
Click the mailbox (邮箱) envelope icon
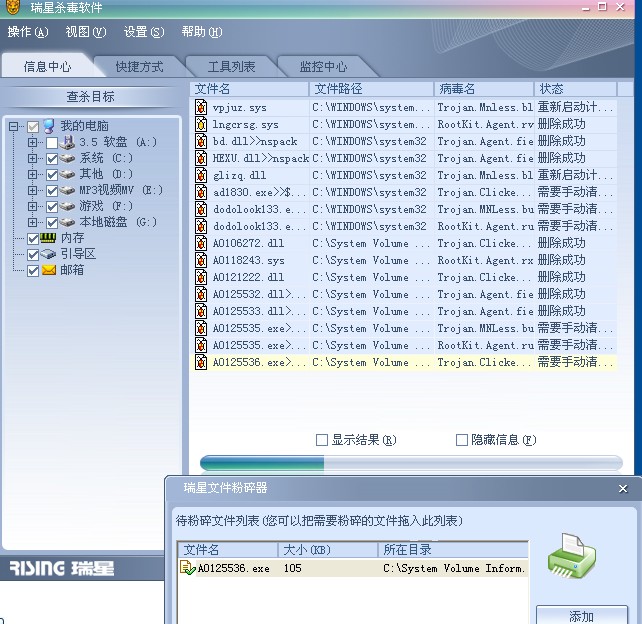tap(49, 270)
